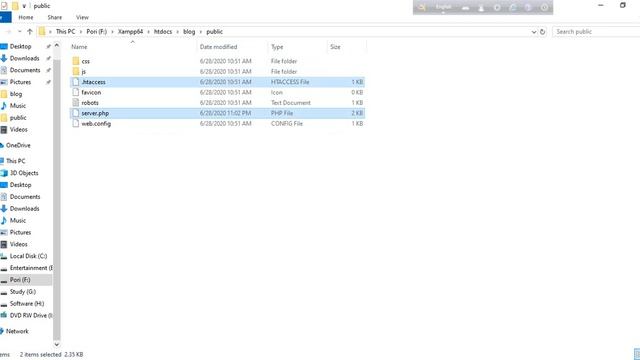Image resolution: width=640 pixels, height=360 pixels.
Task: Sort files by Date modified column
Action: [x=218, y=47]
